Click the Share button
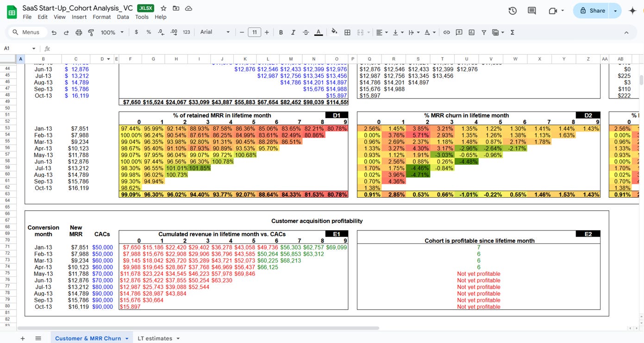This screenshot has width=644, height=343. coord(597,10)
